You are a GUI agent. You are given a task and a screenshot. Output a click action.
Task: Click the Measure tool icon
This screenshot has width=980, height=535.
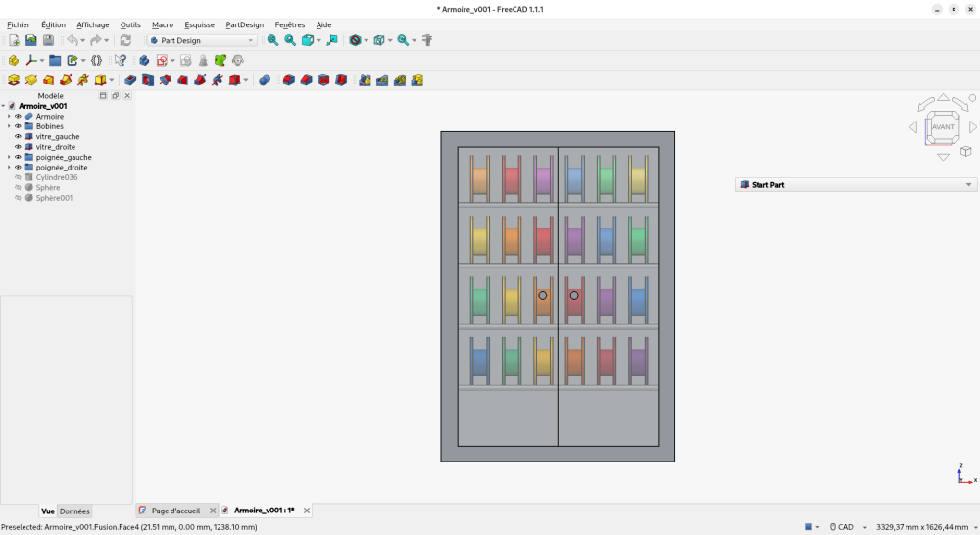coord(427,40)
